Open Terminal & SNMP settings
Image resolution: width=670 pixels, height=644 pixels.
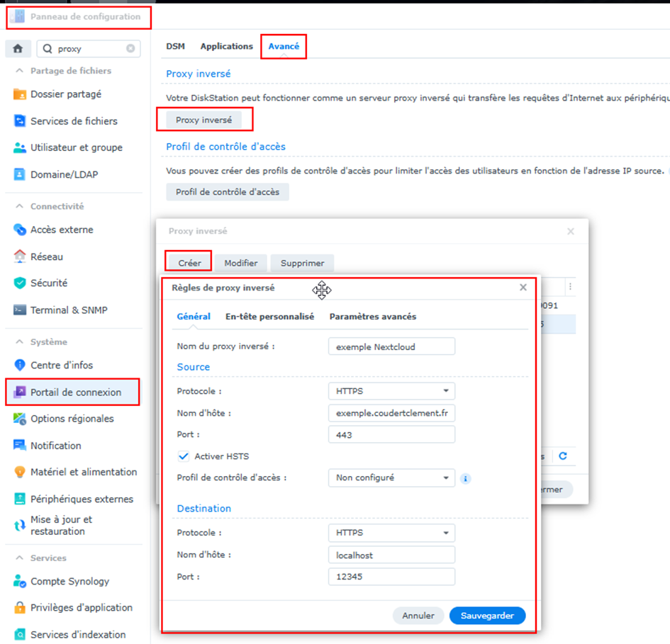[69, 310]
